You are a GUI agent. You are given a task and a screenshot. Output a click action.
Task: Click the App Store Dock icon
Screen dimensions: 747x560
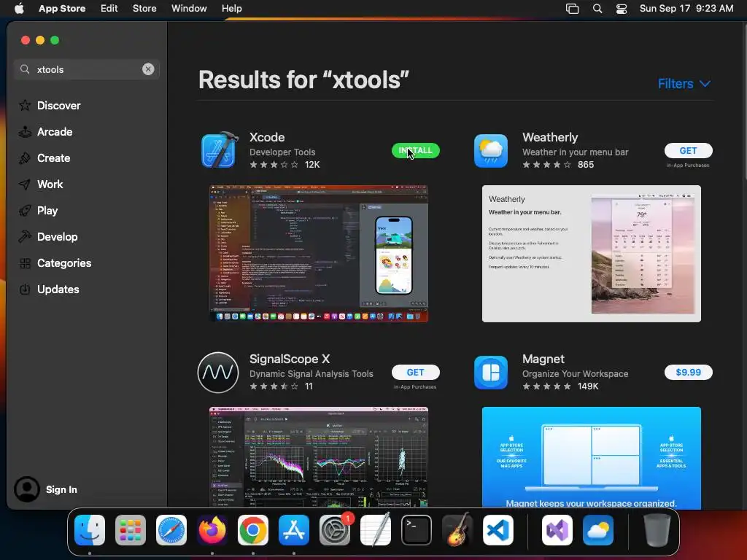coord(294,530)
